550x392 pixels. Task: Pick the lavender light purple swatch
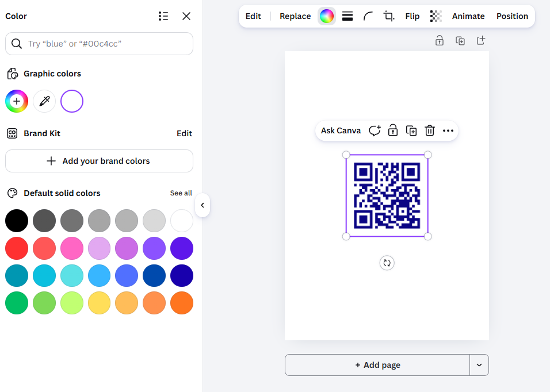[x=100, y=248]
